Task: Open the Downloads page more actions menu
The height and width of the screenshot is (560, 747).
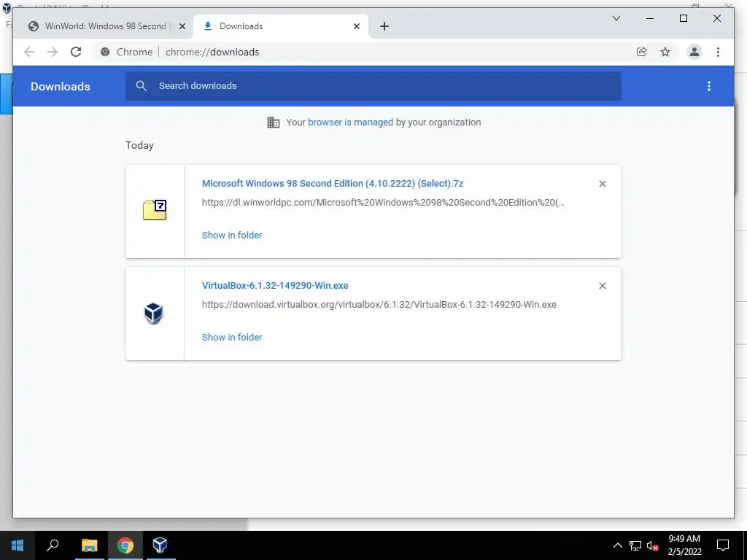Action: pos(709,86)
